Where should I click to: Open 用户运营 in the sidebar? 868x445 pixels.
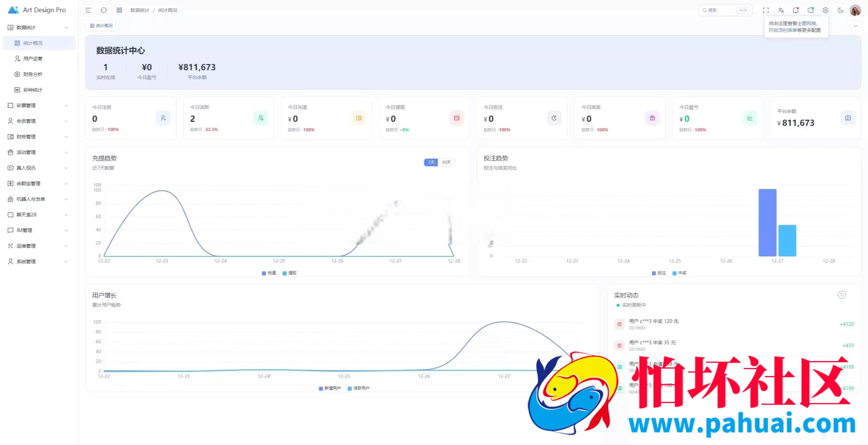[39, 59]
